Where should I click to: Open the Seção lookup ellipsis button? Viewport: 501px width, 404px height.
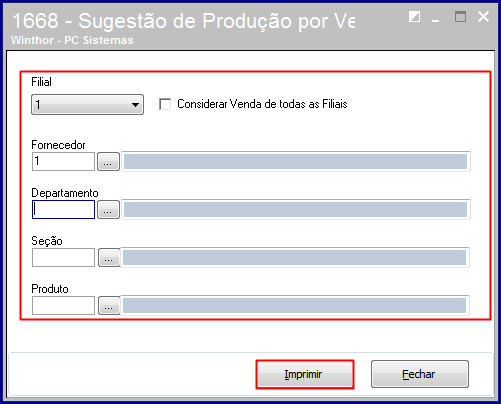tap(109, 258)
